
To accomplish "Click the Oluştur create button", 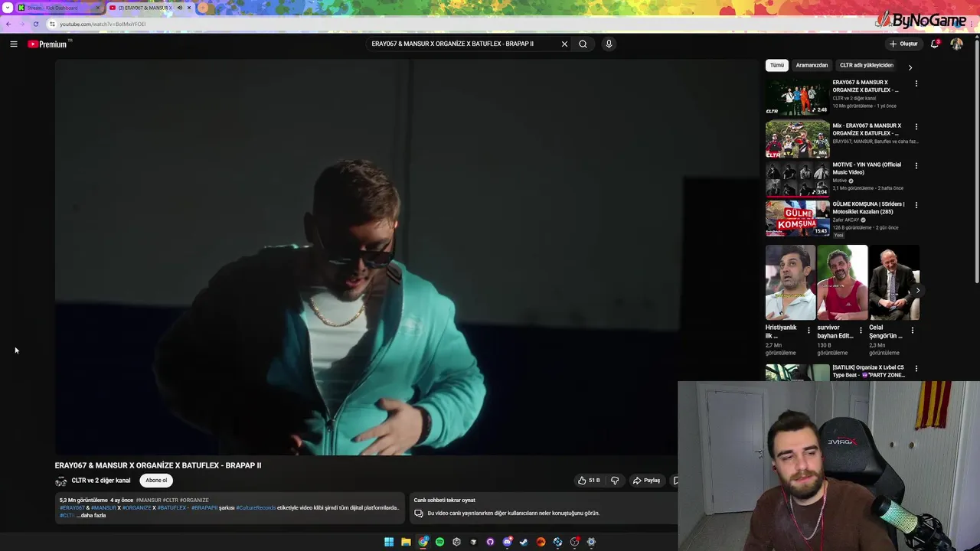I will (x=903, y=44).
